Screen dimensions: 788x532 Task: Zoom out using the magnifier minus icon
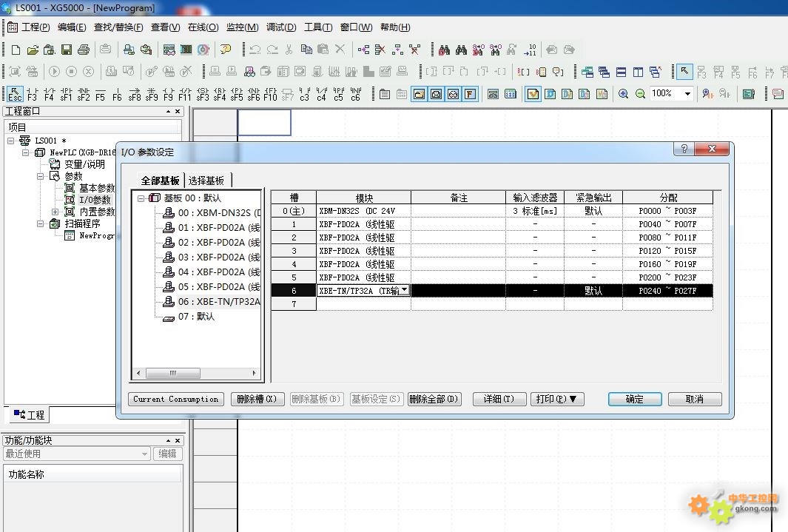pyautogui.click(x=640, y=94)
